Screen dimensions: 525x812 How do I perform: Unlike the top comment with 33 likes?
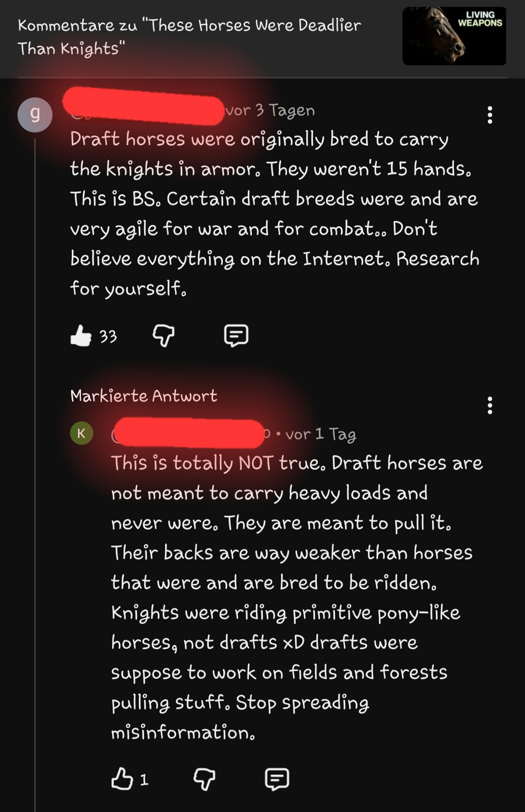coord(81,336)
